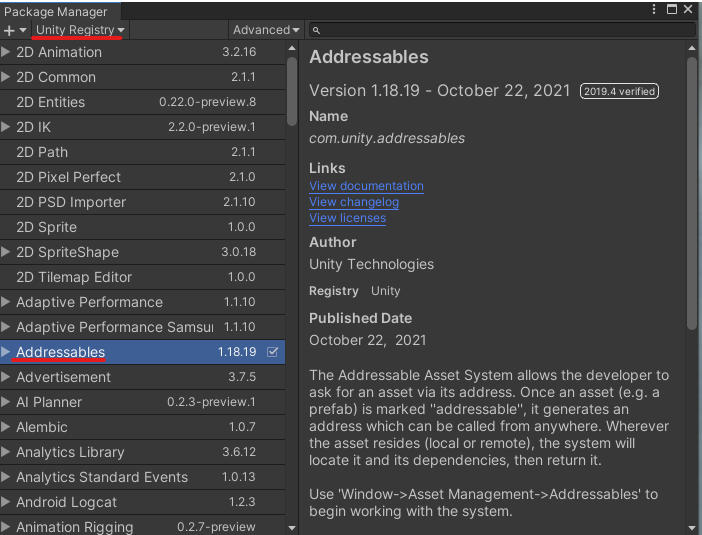The image size is (702, 535).
Task: Open the View changelog link
Action: click(354, 202)
